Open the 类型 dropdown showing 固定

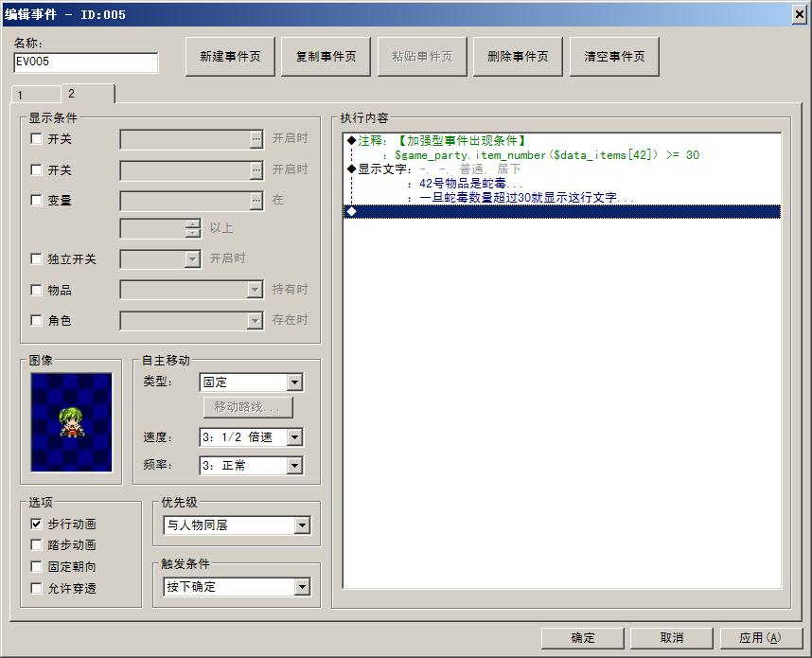coord(251,382)
